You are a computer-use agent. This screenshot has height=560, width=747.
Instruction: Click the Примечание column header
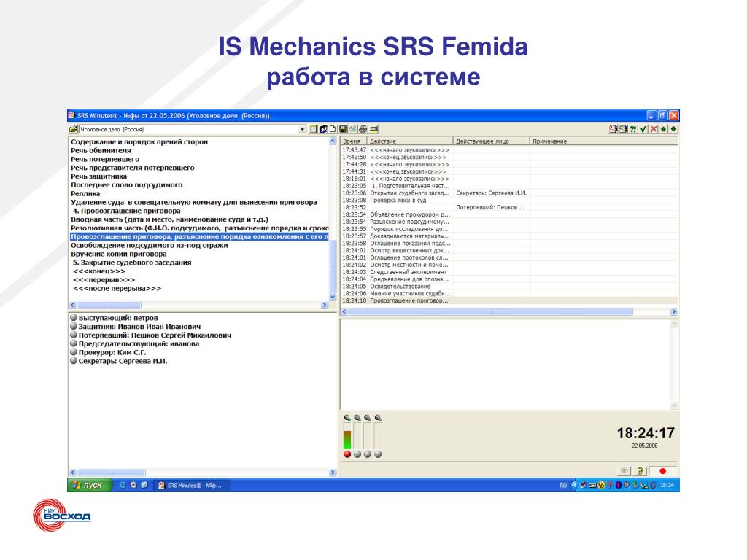tap(604, 141)
